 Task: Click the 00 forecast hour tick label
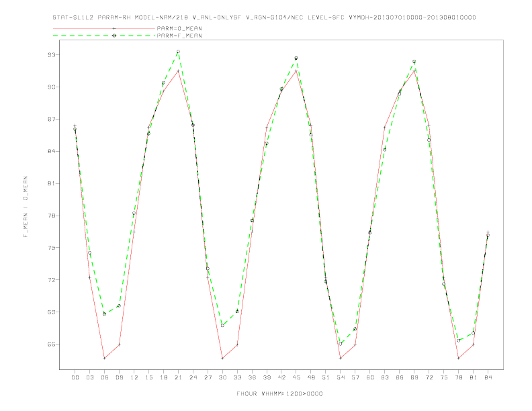coord(75,377)
